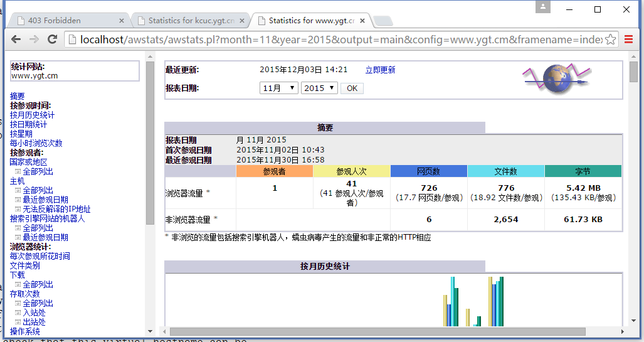Open the 按月历史统计 sidebar link

pos(32,115)
